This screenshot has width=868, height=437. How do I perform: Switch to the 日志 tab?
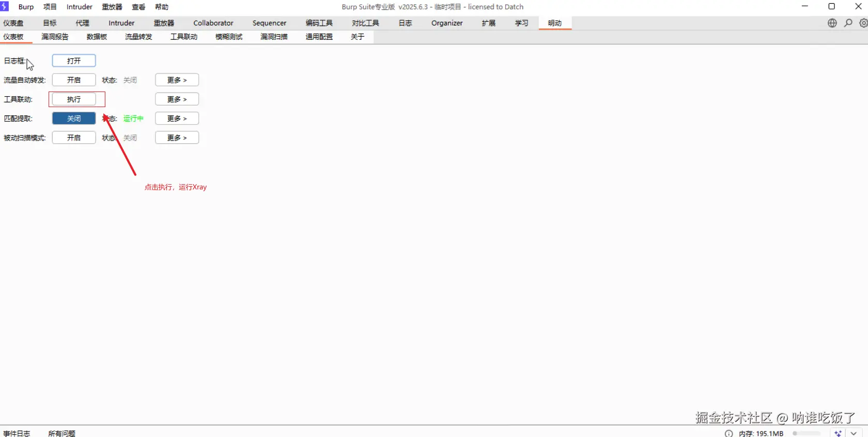(405, 23)
